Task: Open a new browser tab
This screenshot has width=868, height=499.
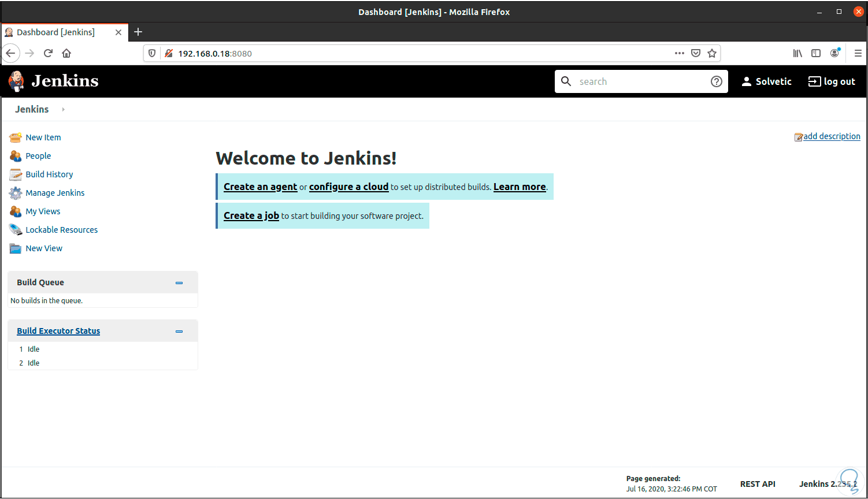Action: (x=138, y=32)
